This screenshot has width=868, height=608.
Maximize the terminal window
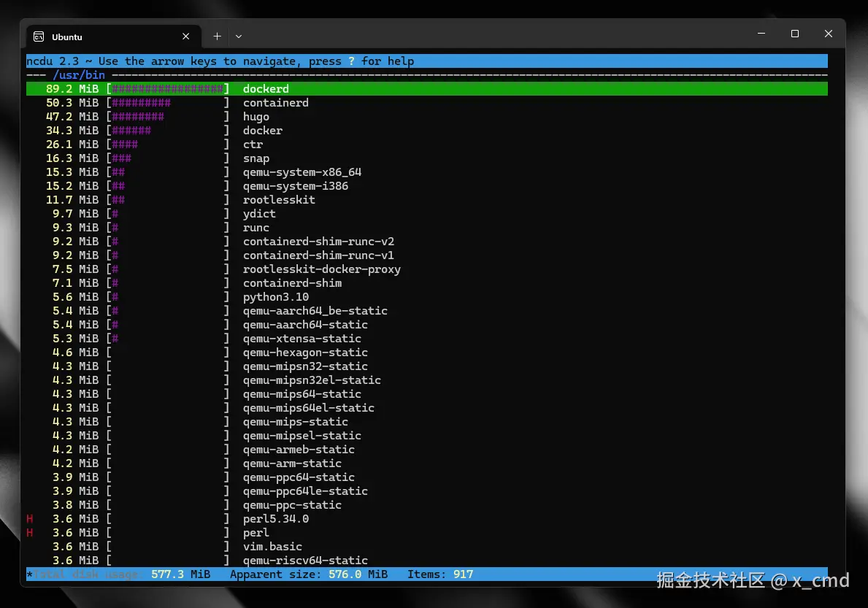[795, 34]
